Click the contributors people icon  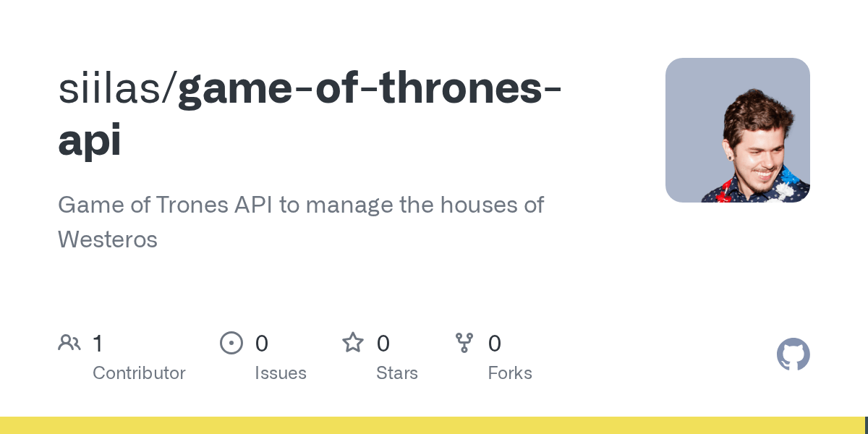(x=69, y=343)
